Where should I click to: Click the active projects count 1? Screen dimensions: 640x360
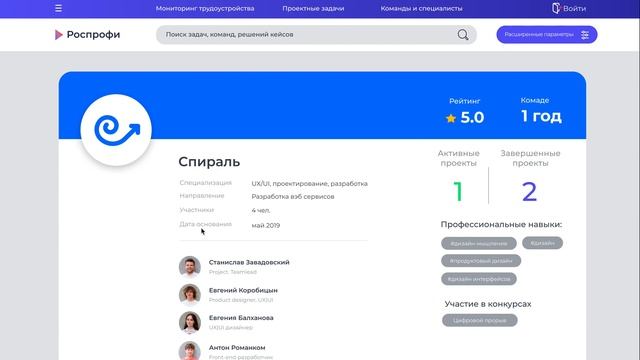(x=458, y=191)
